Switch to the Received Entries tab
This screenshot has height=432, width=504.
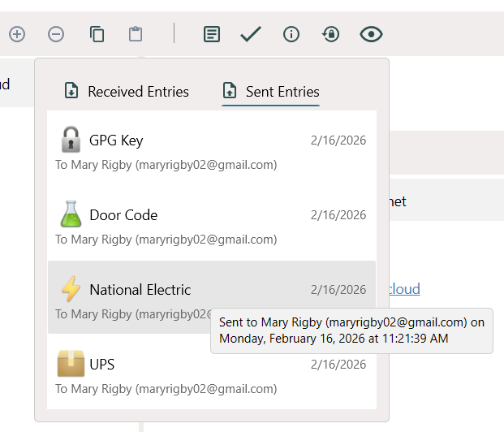click(x=127, y=92)
